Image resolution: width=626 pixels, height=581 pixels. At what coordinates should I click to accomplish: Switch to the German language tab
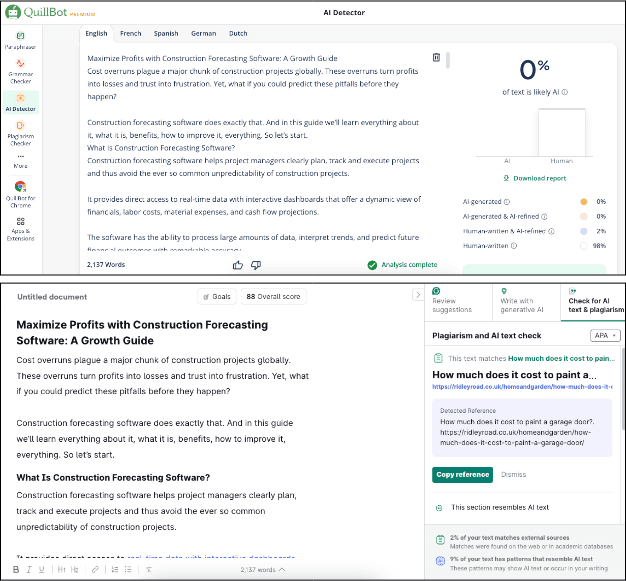click(x=204, y=34)
